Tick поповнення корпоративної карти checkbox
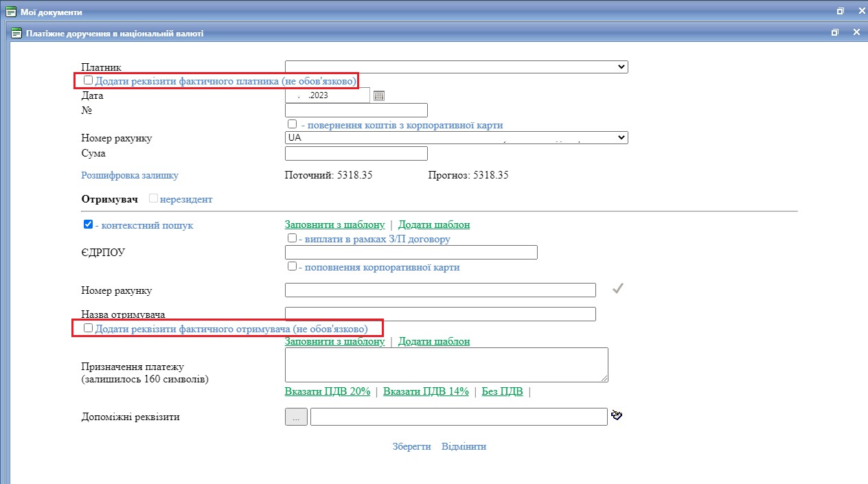 [x=293, y=266]
